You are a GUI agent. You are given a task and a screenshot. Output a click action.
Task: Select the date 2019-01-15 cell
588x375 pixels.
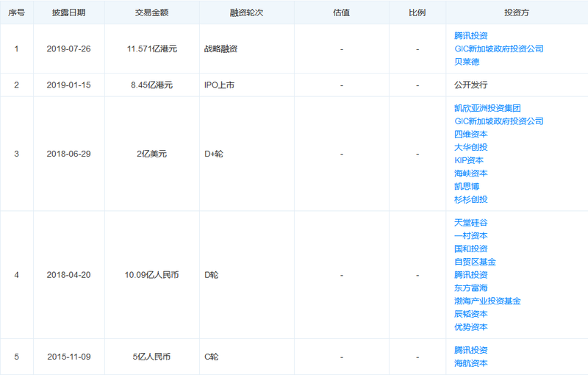pos(68,85)
